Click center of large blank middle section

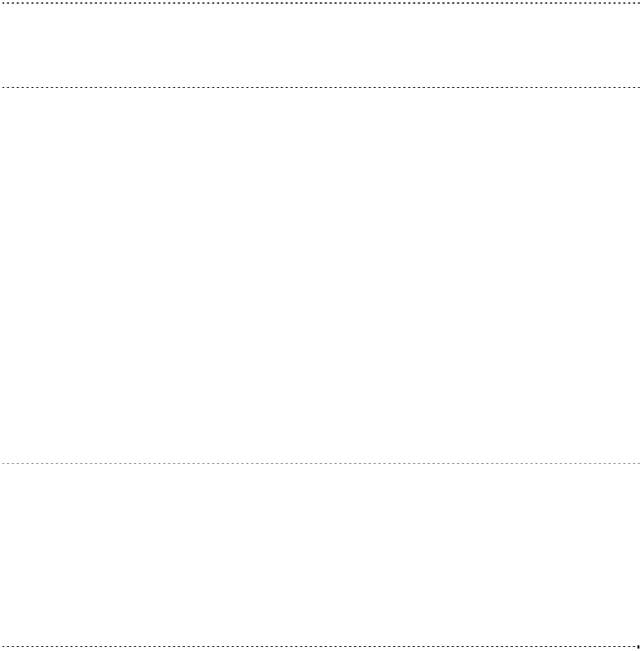[322, 275]
